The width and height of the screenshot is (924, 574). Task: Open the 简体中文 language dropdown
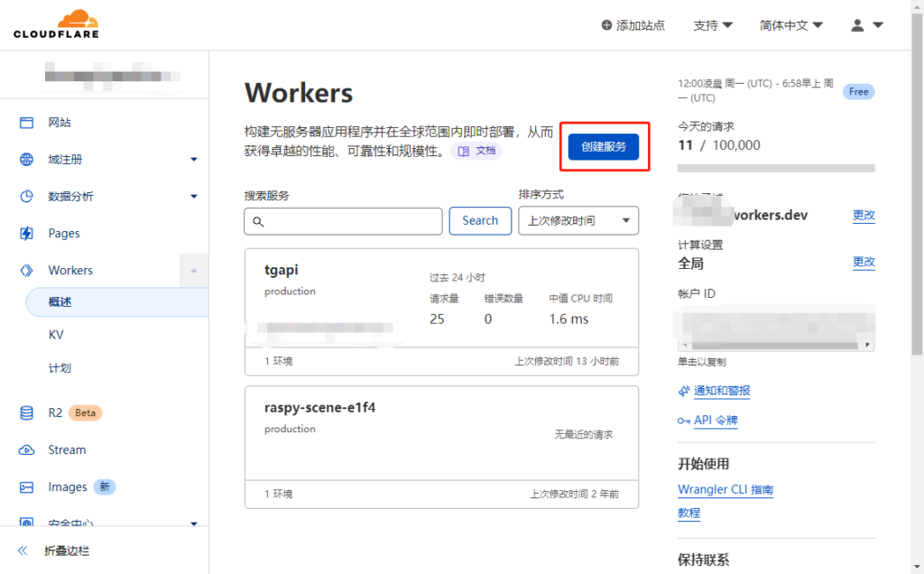click(791, 25)
